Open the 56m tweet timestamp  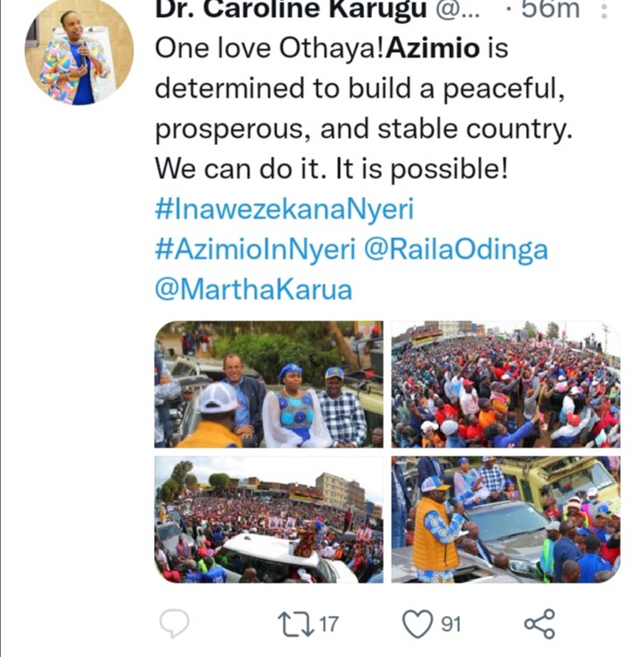point(550,9)
